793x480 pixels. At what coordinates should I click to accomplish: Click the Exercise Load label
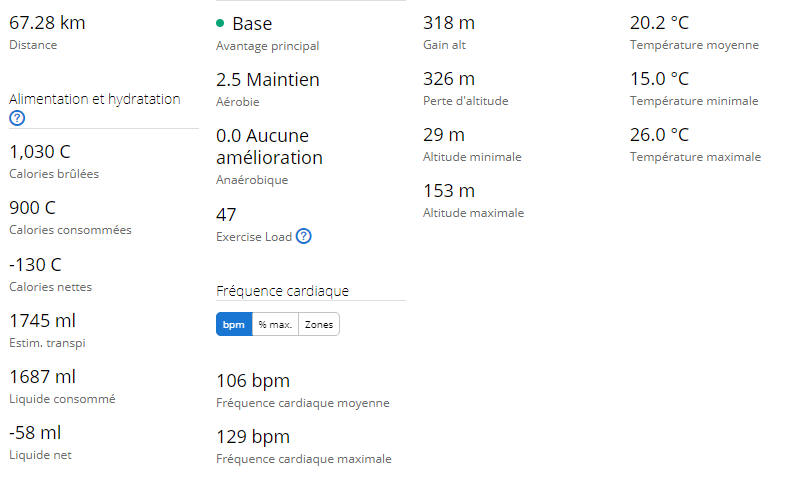click(x=254, y=237)
